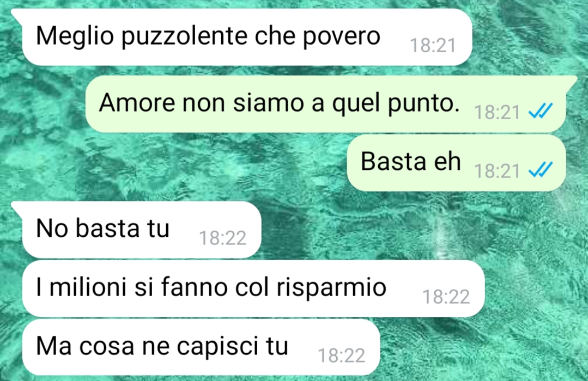This screenshot has height=381, width=588.
Task: Click the word "risparmio" in received message
Action: pyautogui.click(x=331, y=288)
